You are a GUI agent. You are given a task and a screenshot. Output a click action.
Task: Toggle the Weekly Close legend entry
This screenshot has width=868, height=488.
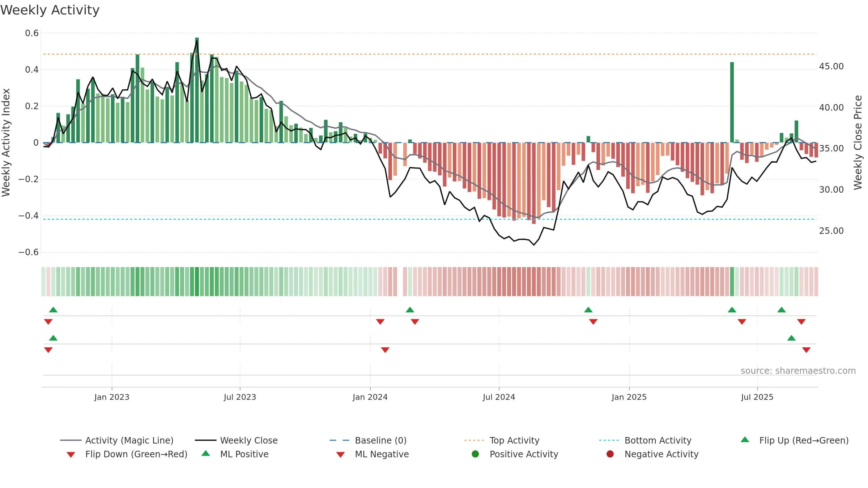point(236,440)
